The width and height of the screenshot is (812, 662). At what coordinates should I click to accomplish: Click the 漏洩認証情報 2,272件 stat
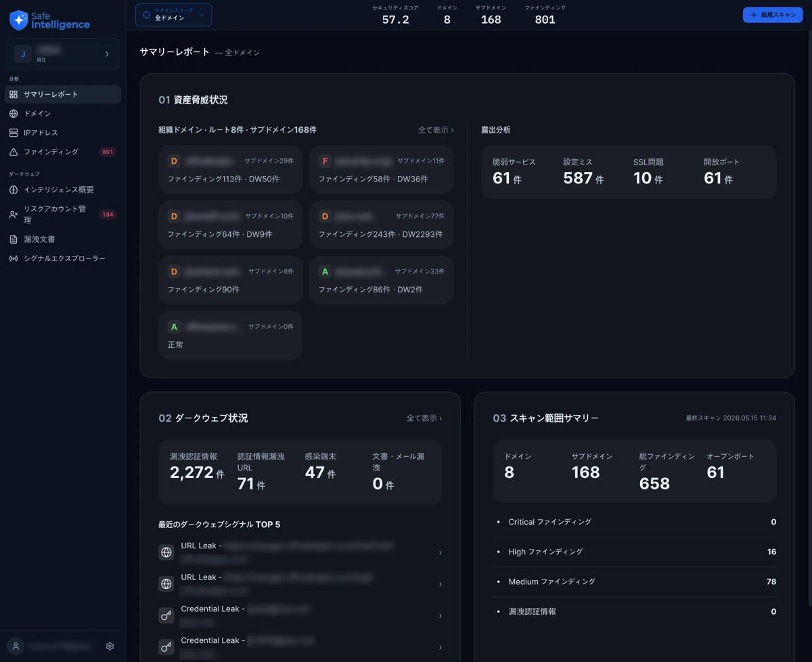pyautogui.click(x=197, y=466)
